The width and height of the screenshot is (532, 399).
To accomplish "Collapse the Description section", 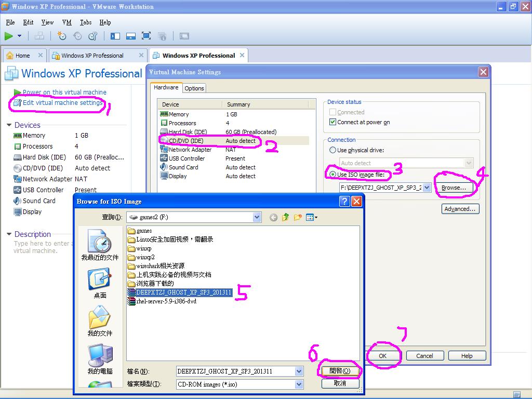I will click(x=9, y=234).
